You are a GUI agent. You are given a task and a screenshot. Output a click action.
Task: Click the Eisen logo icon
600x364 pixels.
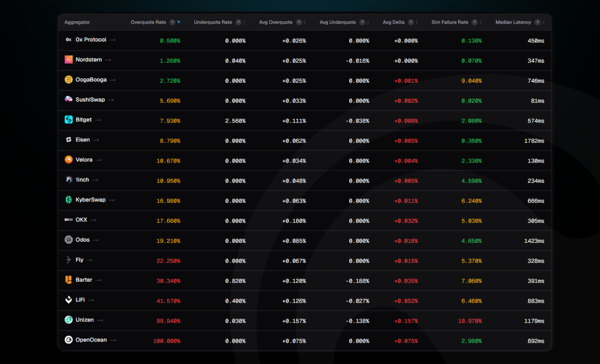tap(68, 140)
